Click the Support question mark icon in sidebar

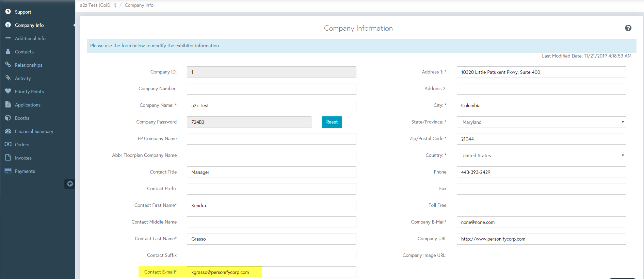click(x=8, y=12)
